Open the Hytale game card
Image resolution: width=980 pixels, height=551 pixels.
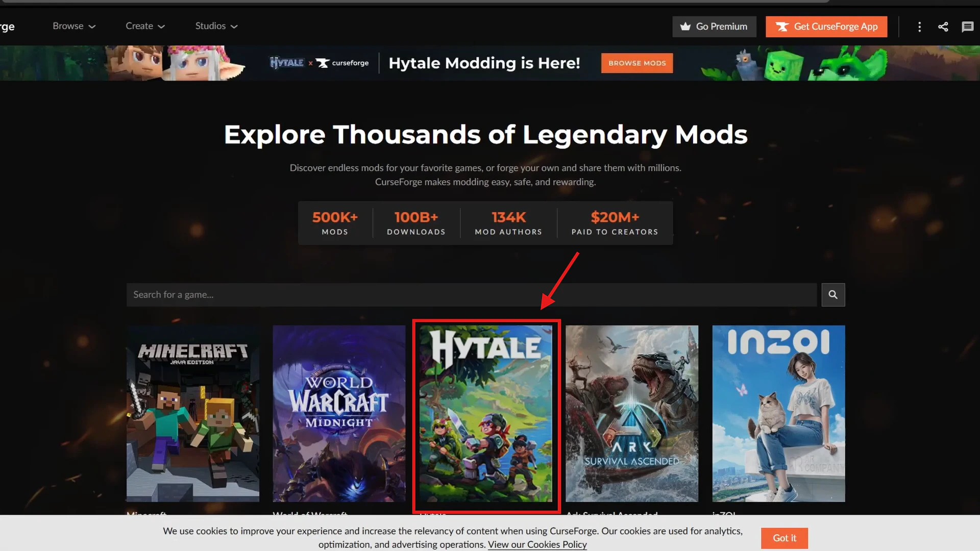[x=486, y=414]
